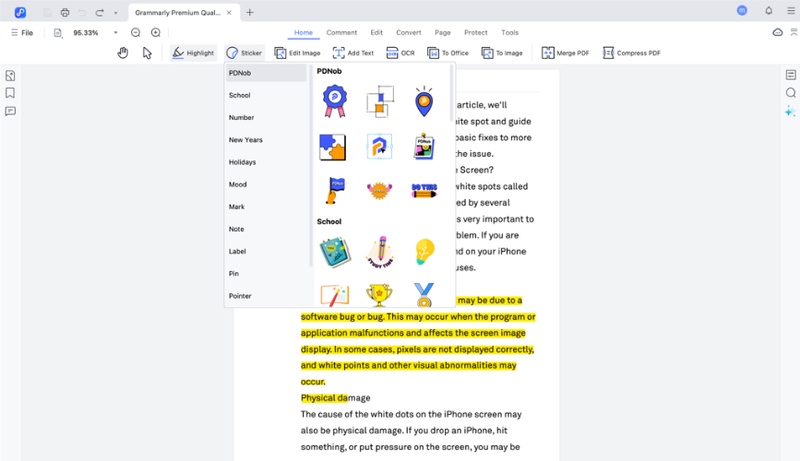This screenshot has height=461, width=800.
Task: Select the Hand pan tool
Action: [x=122, y=53]
